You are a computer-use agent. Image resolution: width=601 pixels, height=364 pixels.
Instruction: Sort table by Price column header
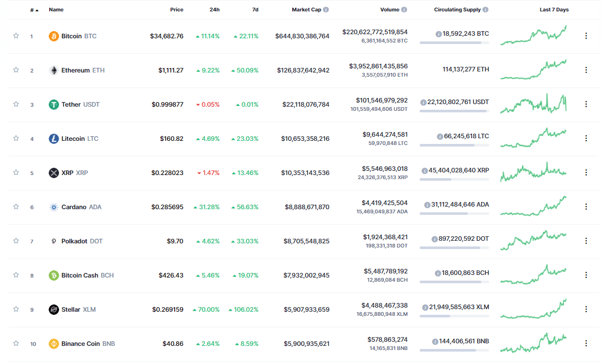(x=177, y=9)
